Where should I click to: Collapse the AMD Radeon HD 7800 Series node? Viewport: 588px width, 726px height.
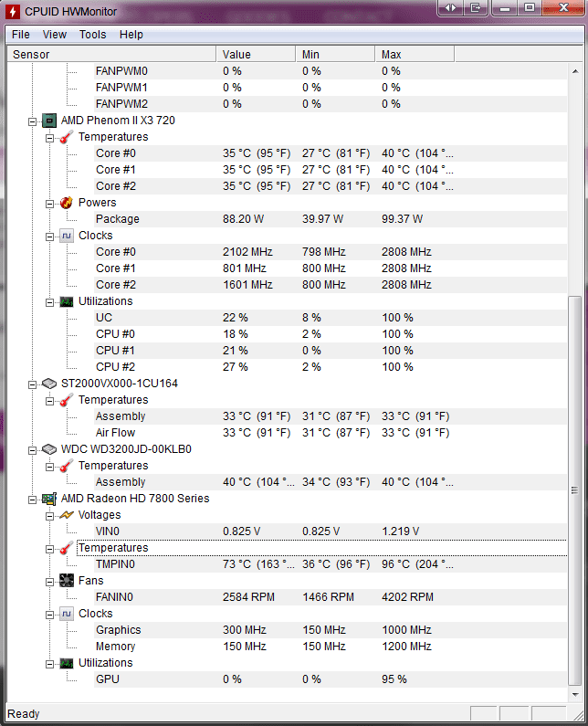33,499
